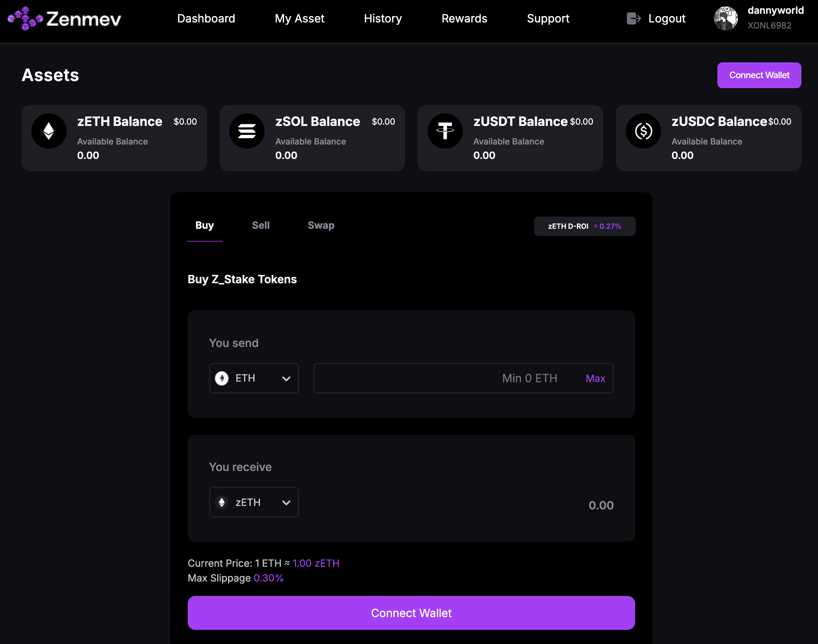Open the Dashboard page
Screen dimensions: 818x644
206,19
